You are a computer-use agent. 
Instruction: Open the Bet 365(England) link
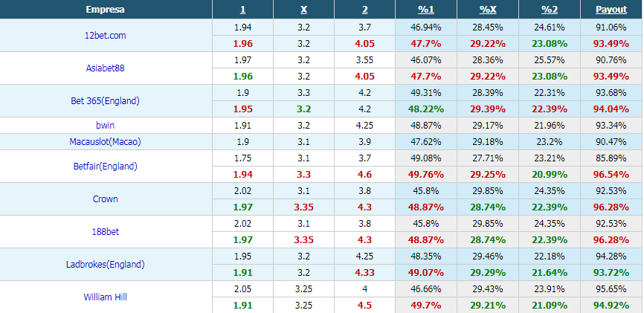coord(105,100)
